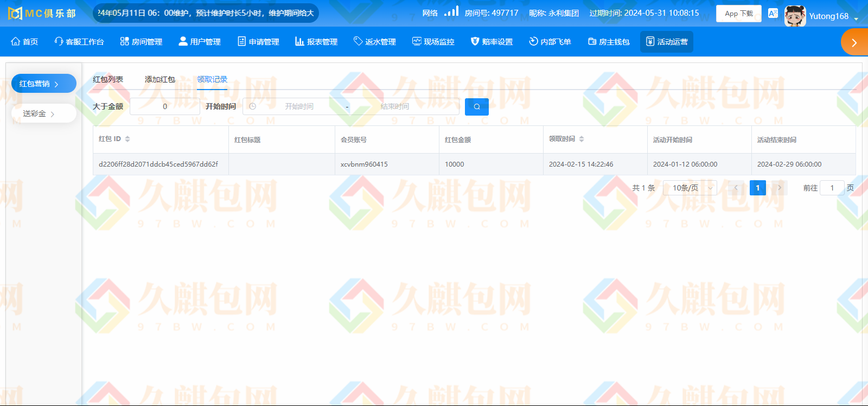Sort by the 领取时间 column

582,139
